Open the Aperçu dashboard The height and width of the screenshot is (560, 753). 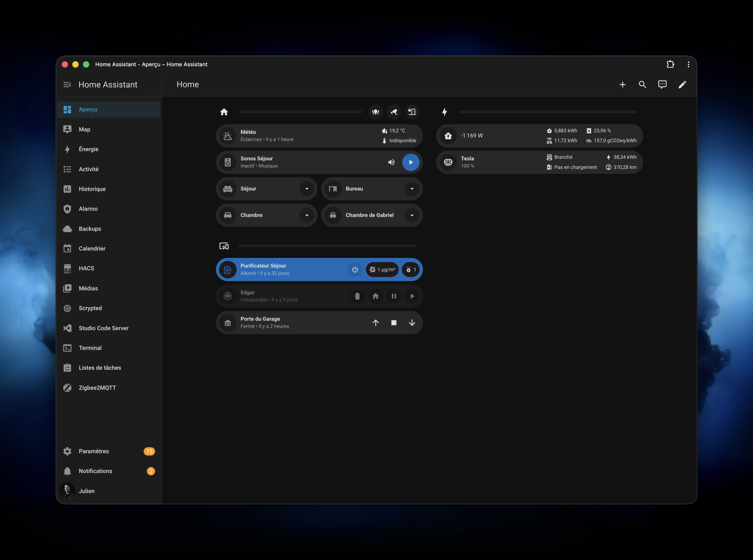(109, 109)
